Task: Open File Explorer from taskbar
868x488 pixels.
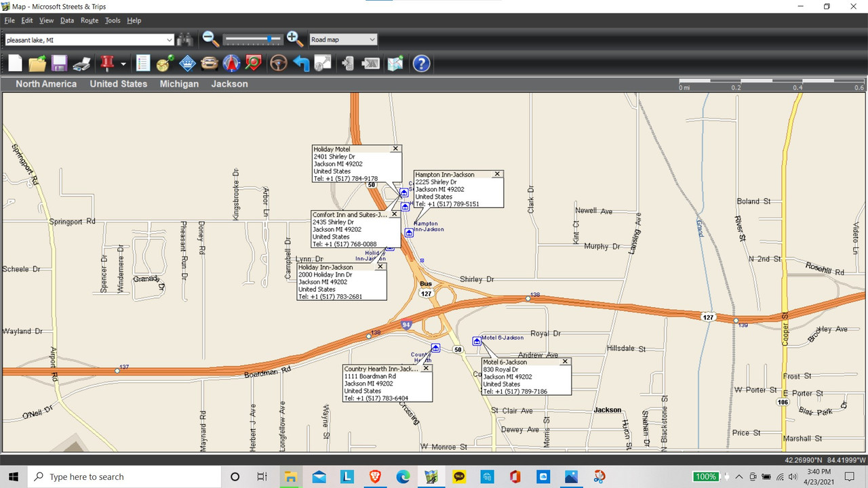Action: pyautogui.click(x=290, y=476)
